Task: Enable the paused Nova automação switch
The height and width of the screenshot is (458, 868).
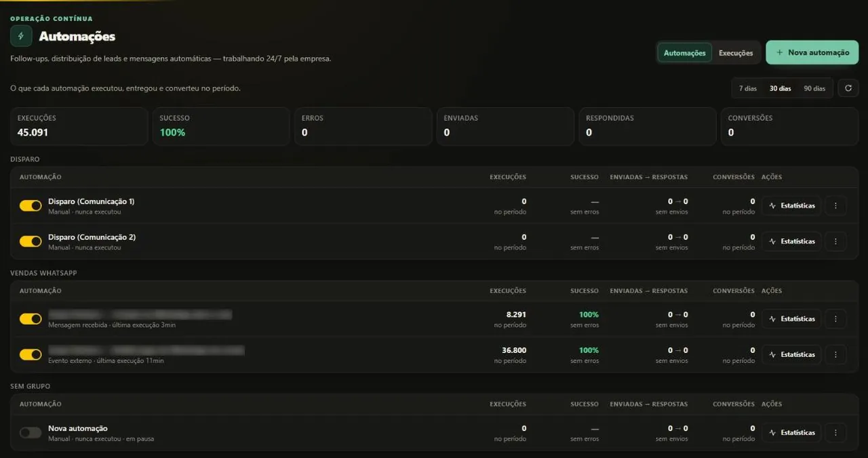Action: tap(31, 433)
